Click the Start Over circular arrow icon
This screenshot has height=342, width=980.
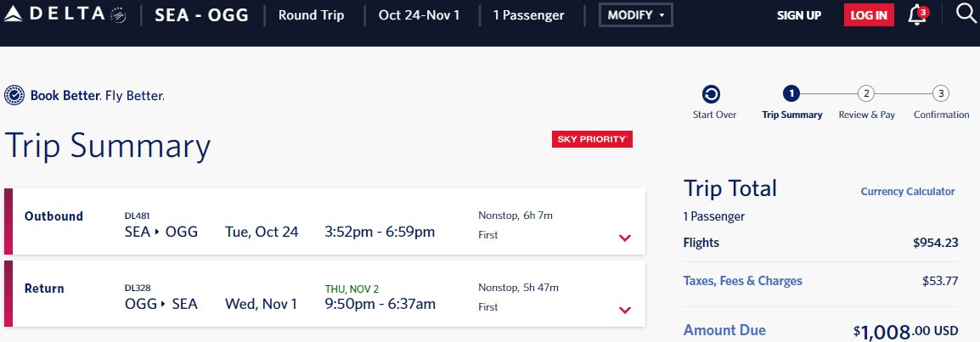712,94
